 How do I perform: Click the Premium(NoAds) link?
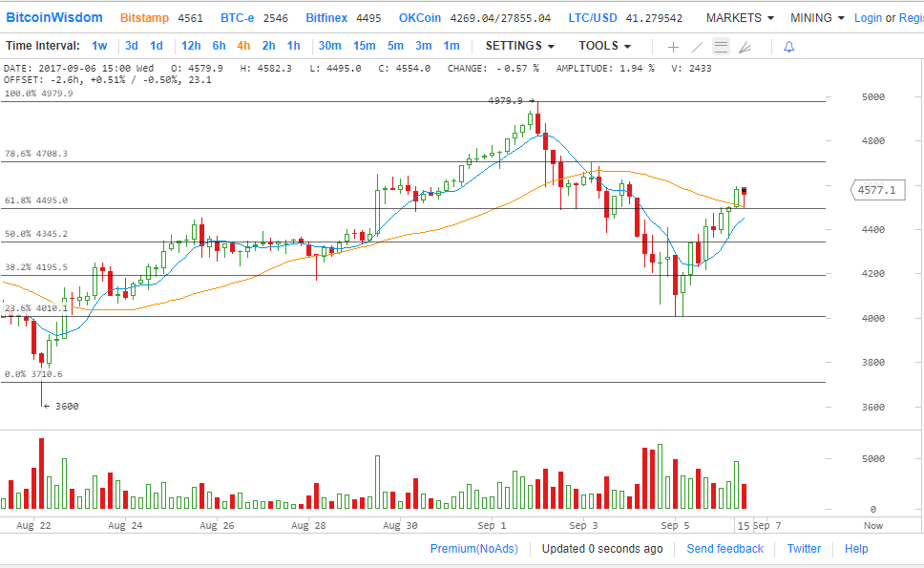(473, 549)
